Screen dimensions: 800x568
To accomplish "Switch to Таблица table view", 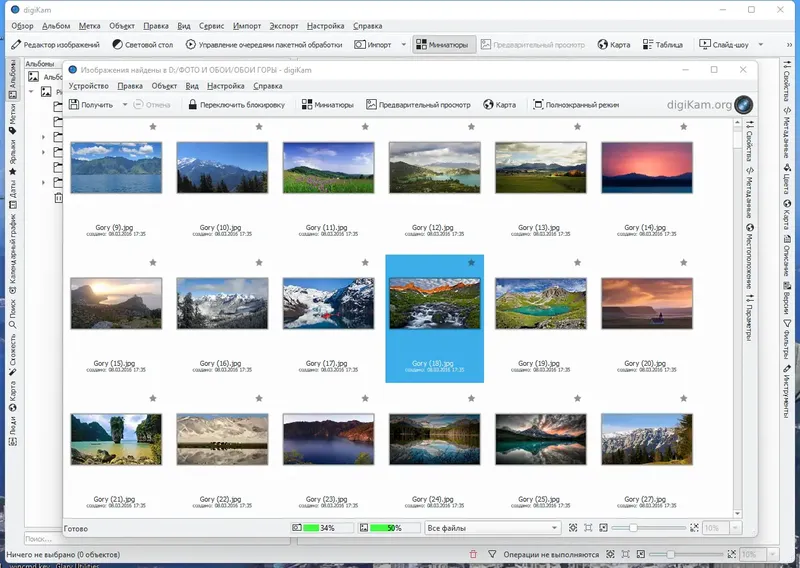I will pos(663,45).
